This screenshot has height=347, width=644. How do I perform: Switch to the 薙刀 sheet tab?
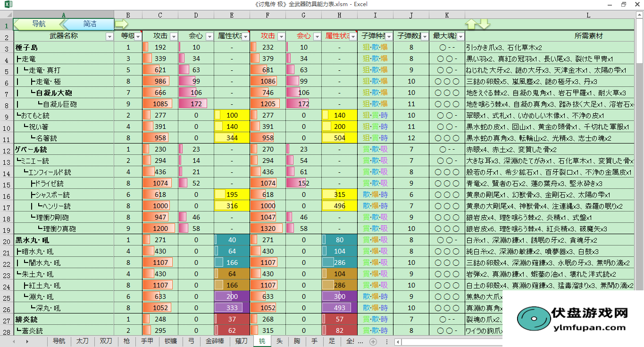click(x=242, y=341)
